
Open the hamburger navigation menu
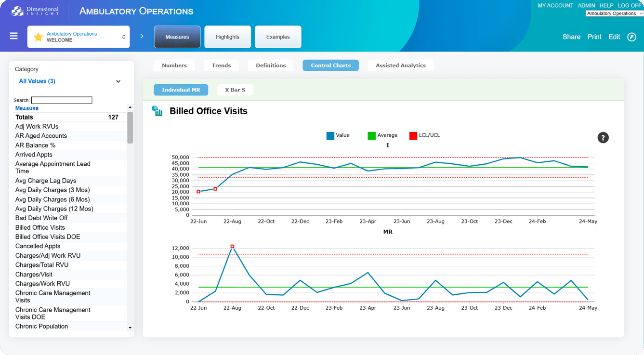coord(13,36)
